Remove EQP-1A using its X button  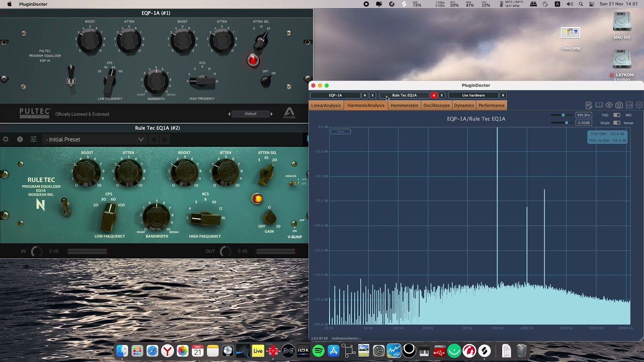click(x=372, y=95)
